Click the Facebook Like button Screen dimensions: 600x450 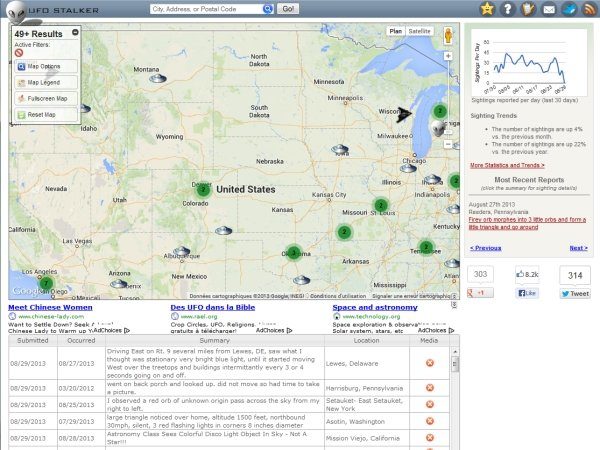coord(527,293)
